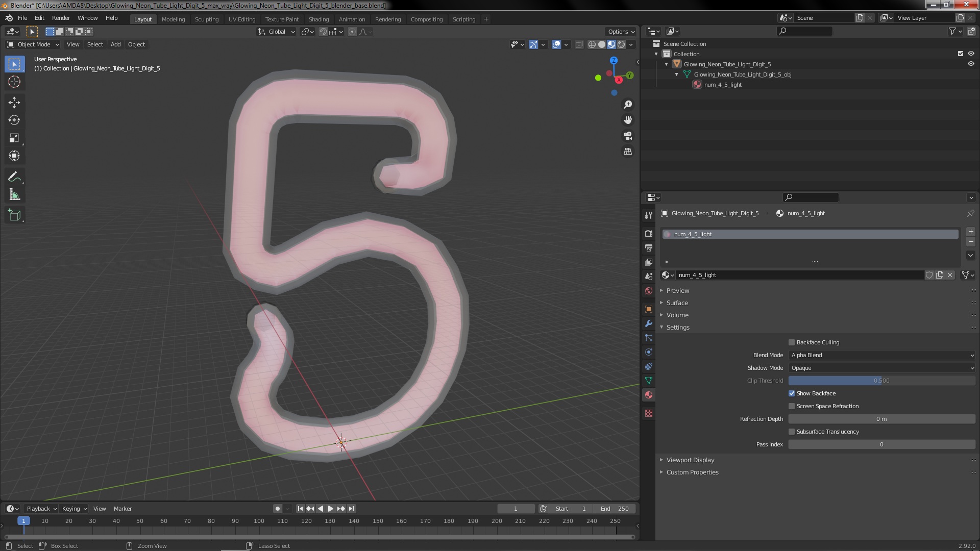Open the Shadow Mode dropdown
980x551 pixels.
(x=882, y=368)
